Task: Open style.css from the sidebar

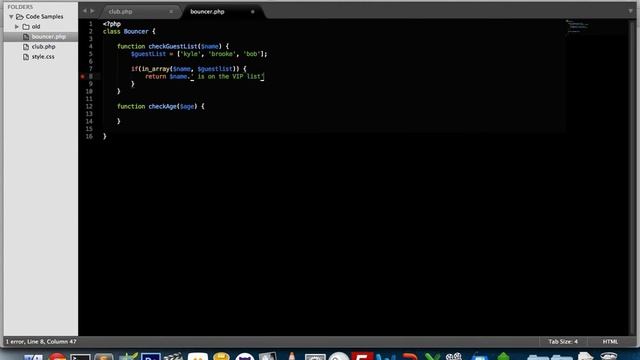Action: [x=43, y=57]
